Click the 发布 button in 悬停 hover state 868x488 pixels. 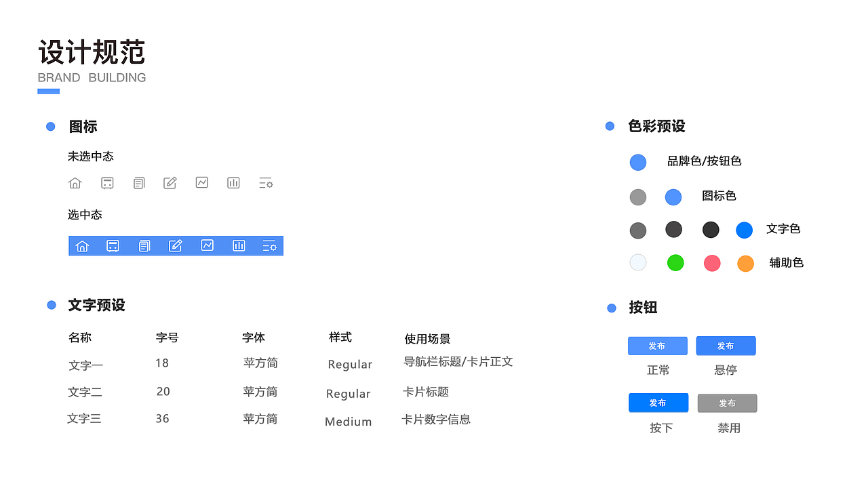pos(726,346)
